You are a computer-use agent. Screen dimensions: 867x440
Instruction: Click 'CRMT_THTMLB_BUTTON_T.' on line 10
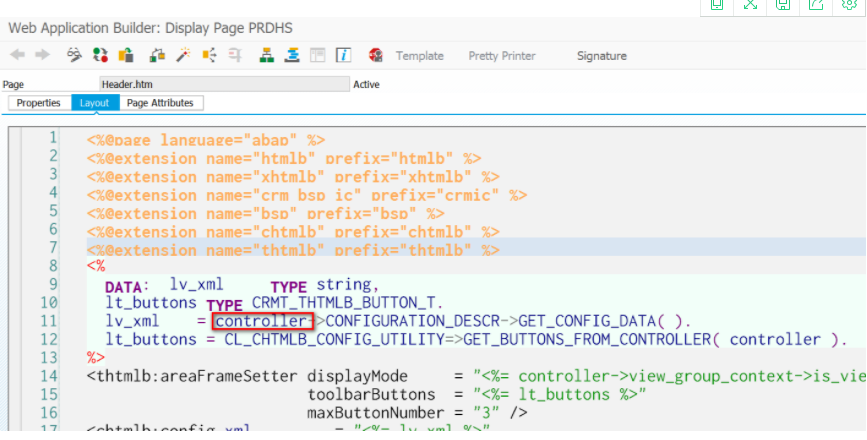pos(348,303)
